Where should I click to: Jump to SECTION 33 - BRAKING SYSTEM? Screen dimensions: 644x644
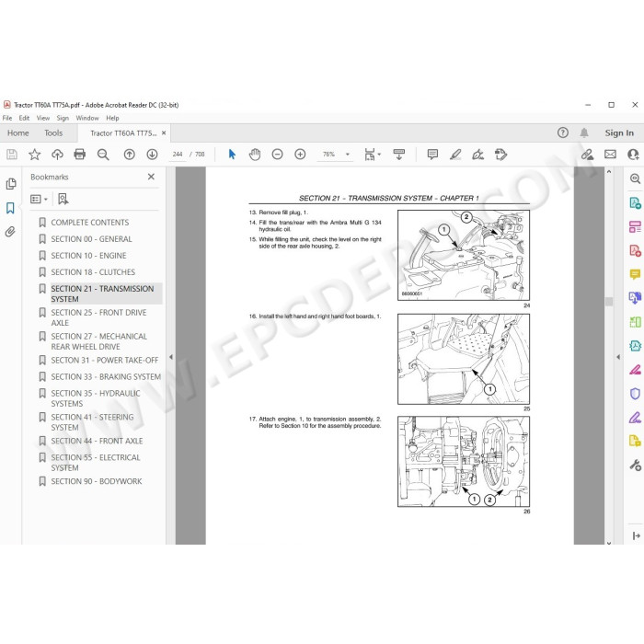pos(106,376)
